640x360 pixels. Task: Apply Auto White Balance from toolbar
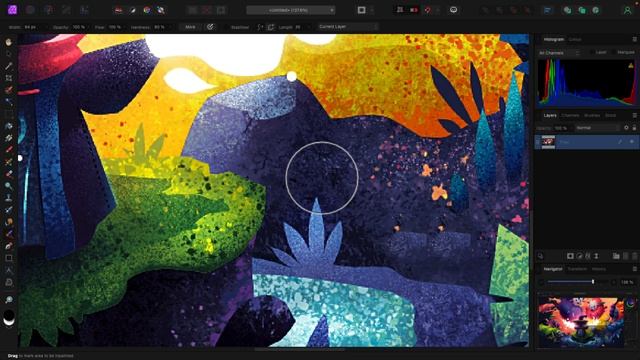[x=161, y=10]
